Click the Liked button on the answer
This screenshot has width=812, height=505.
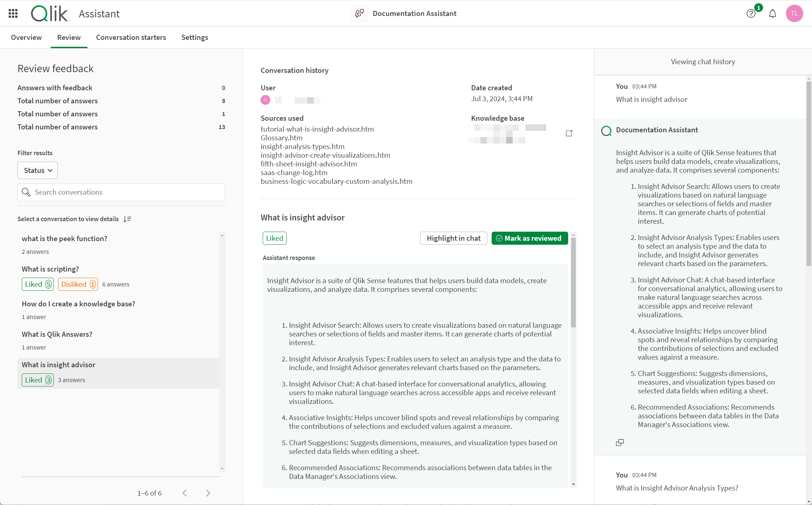click(x=274, y=238)
